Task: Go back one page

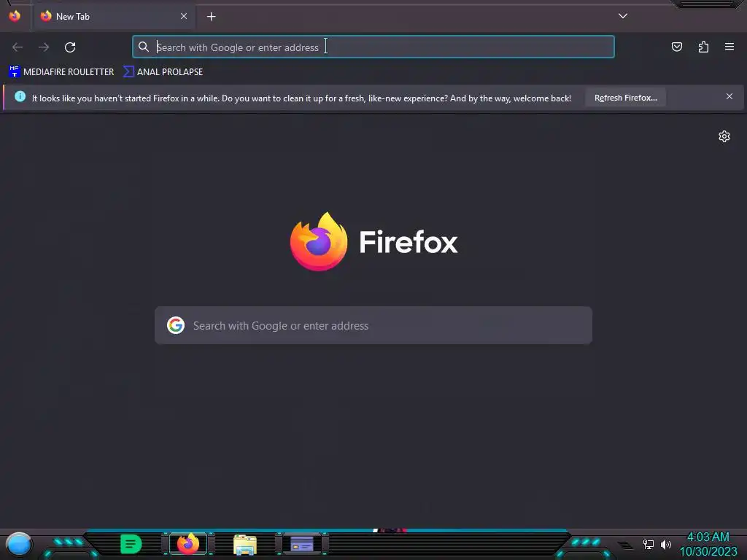Action: tap(18, 47)
